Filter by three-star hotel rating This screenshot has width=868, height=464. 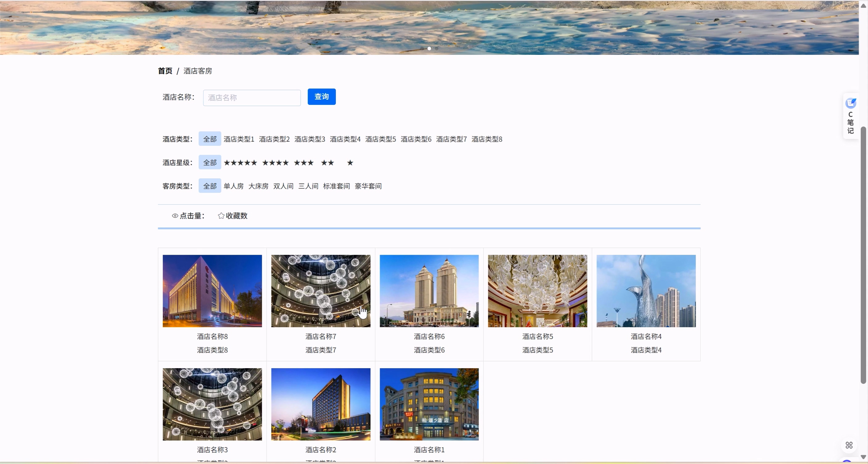point(304,163)
